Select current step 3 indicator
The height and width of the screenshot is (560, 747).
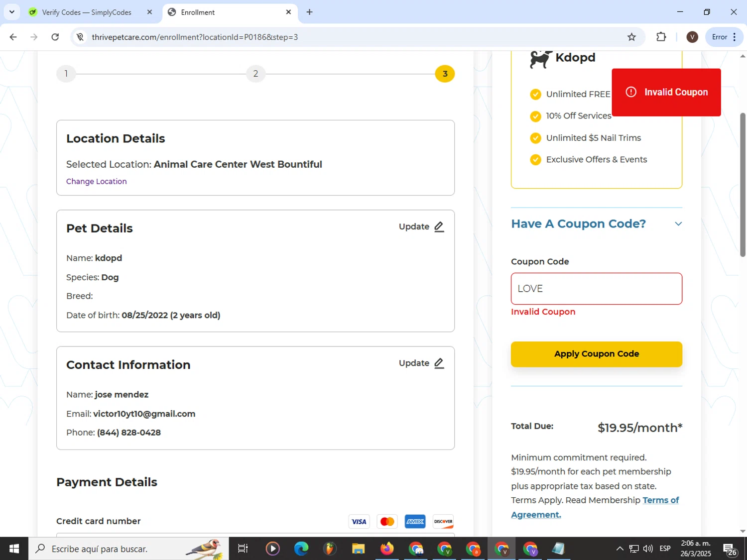(x=445, y=74)
